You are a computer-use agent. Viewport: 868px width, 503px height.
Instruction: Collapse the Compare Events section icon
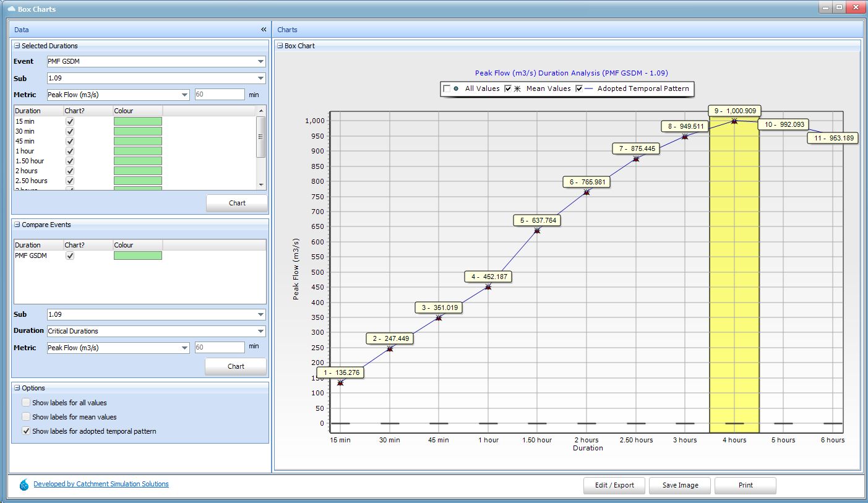[x=17, y=225]
